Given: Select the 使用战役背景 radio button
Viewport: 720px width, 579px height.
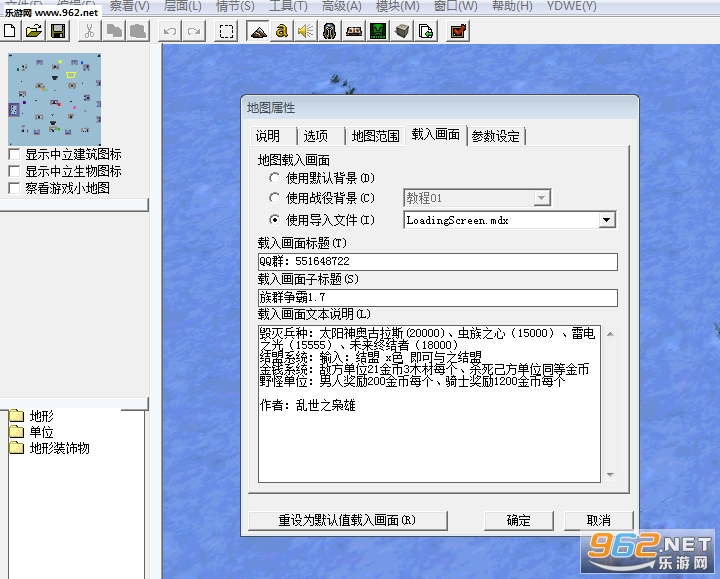Looking at the screenshot, I should tap(274, 198).
